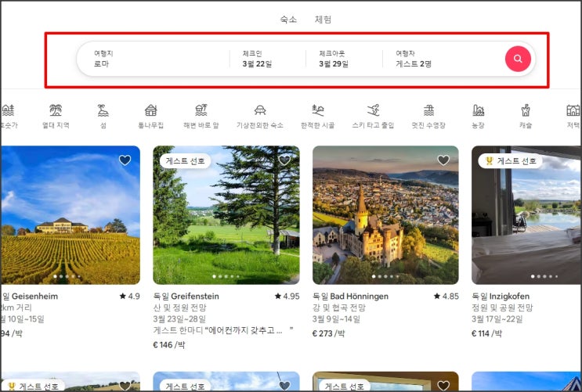Select the 멋진 수영장 pool category
The width and height of the screenshot is (582, 392).
point(428,116)
